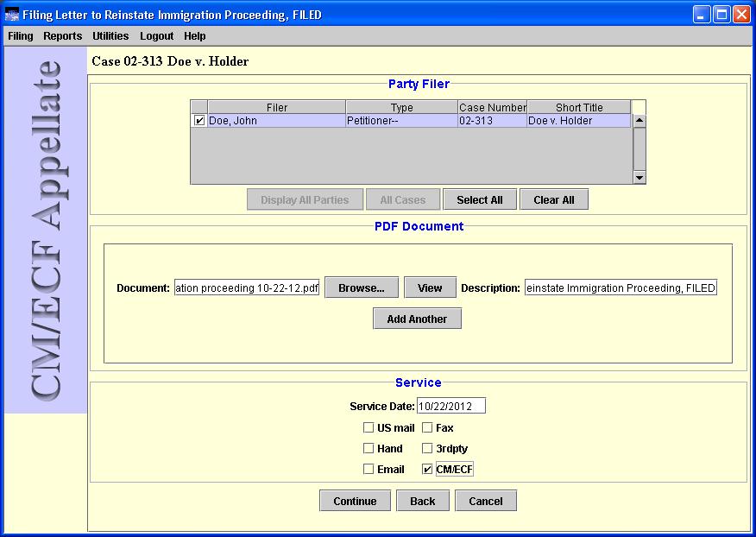
Task: Enable Email service checkbox
Action: 369,469
